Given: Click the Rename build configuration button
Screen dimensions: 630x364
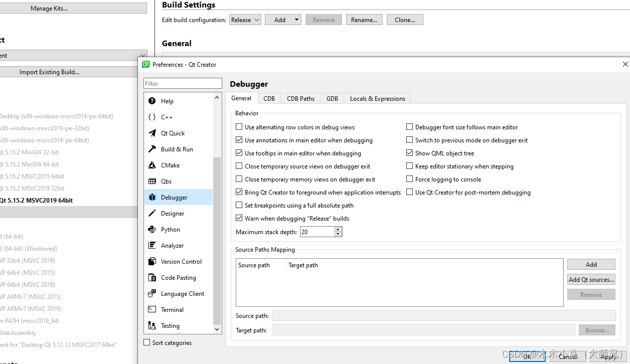Looking at the screenshot, I should [364, 20].
